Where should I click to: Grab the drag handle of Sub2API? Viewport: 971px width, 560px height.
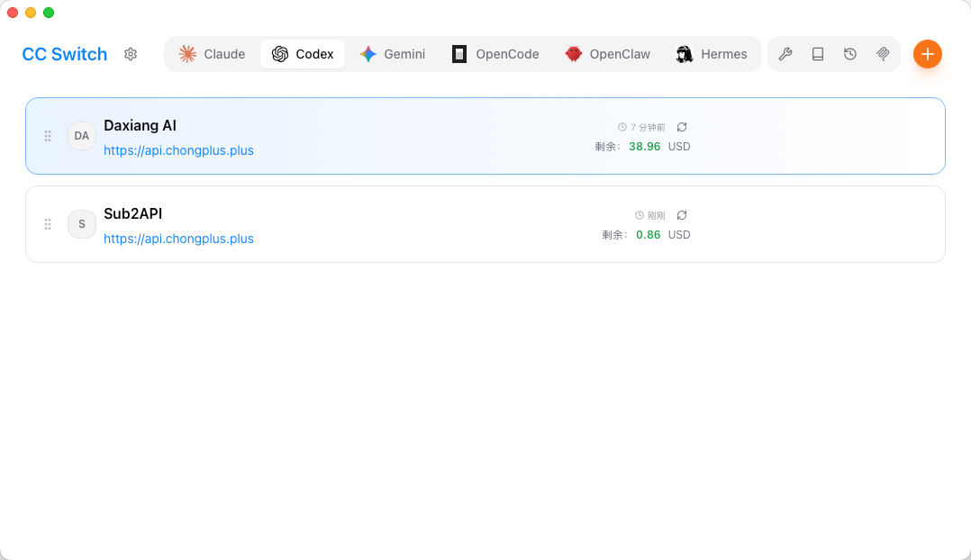point(48,224)
